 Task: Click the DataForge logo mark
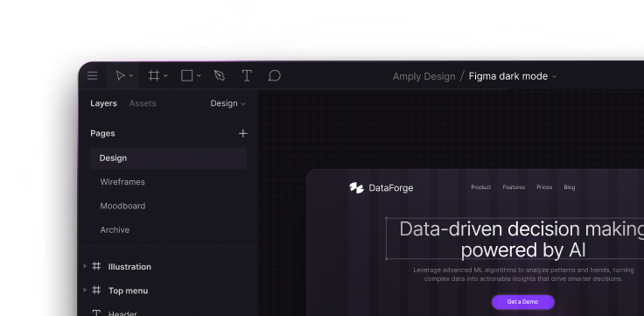pos(356,188)
